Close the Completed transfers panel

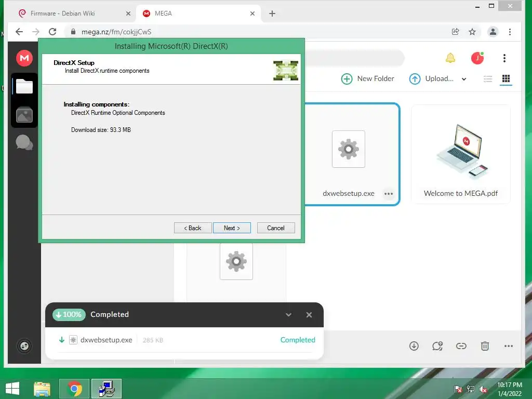309,315
